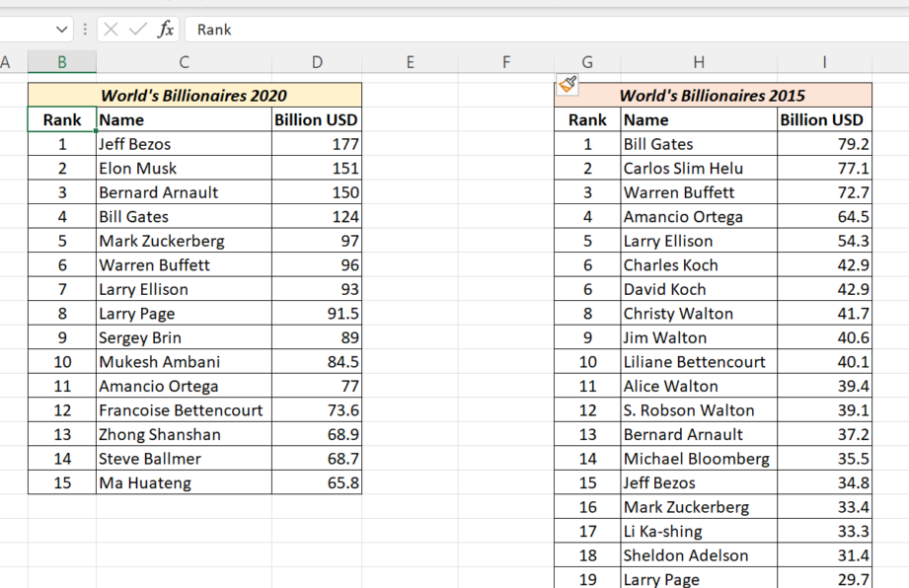Click the Insert Function (fx) icon
The width and height of the screenshot is (909, 588).
tap(165, 30)
